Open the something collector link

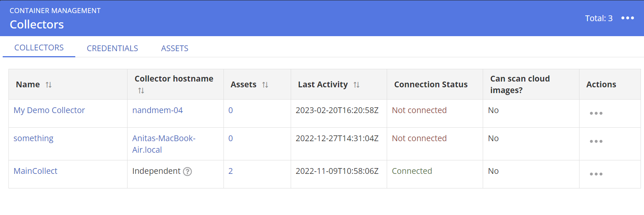[33, 138]
